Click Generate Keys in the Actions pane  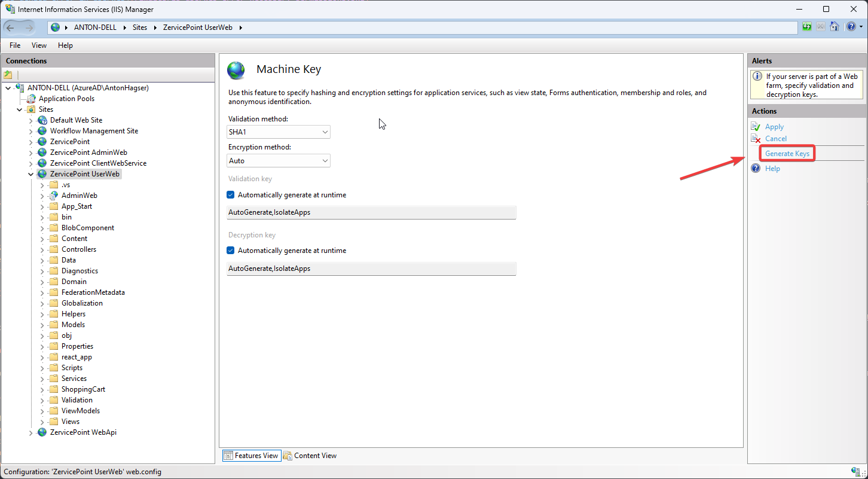point(787,153)
